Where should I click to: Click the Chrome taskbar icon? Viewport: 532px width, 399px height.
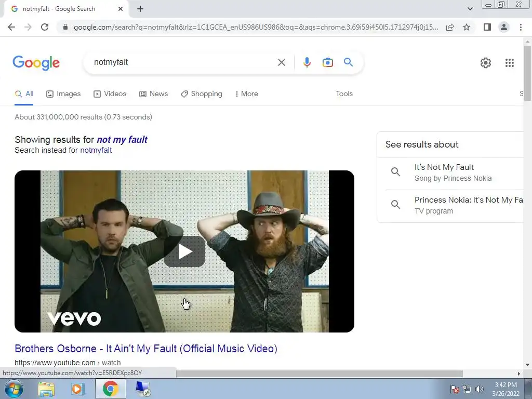[x=111, y=389]
